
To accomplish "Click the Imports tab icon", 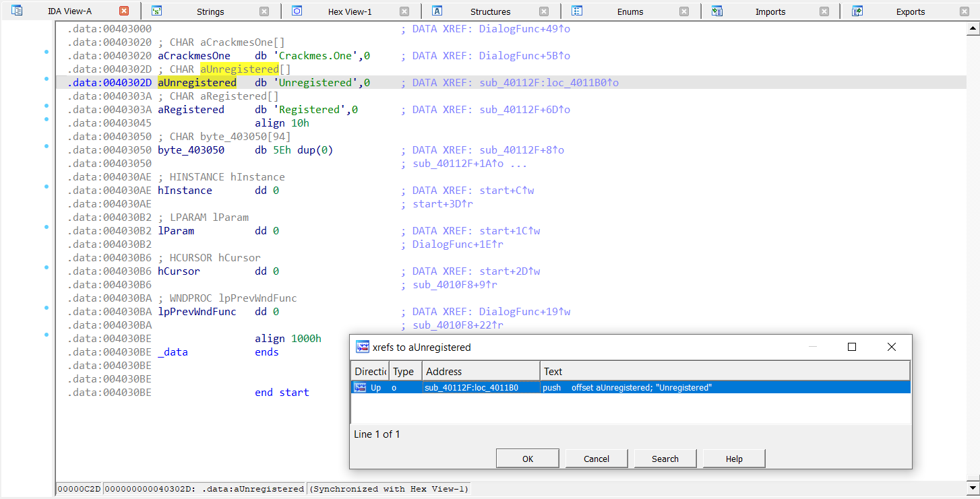I will click(717, 11).
